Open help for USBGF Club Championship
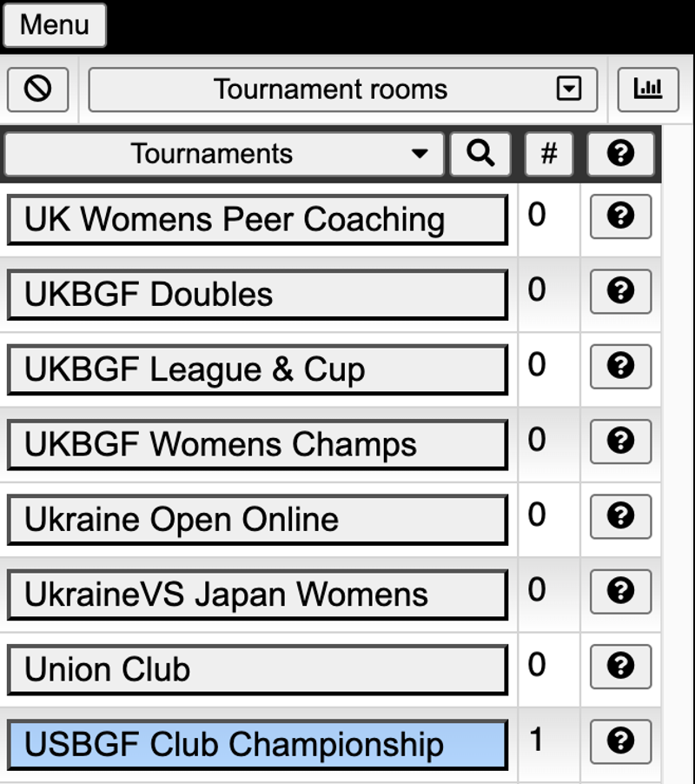The width and height of the screenshot is (695, 784). [620, 741]
